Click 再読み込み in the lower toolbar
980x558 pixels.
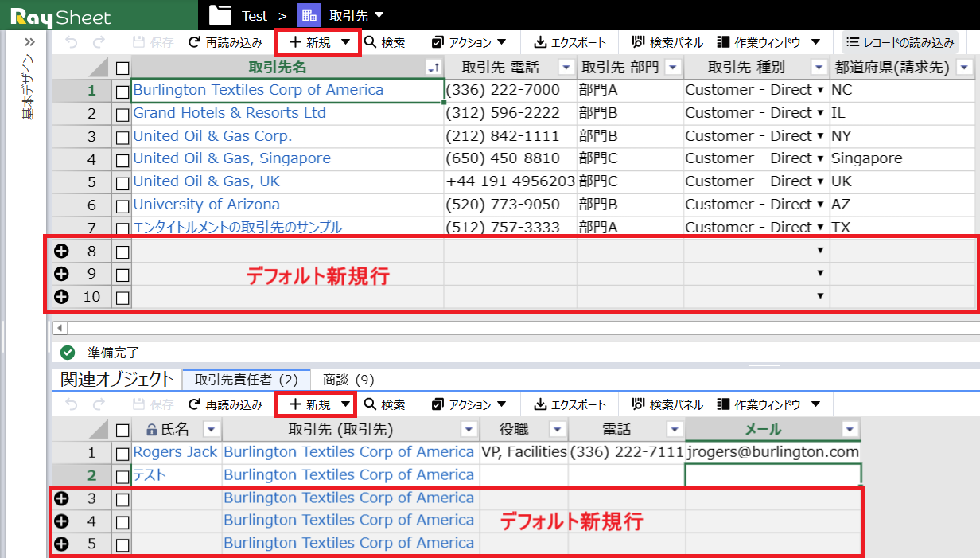tap(225, 404)
